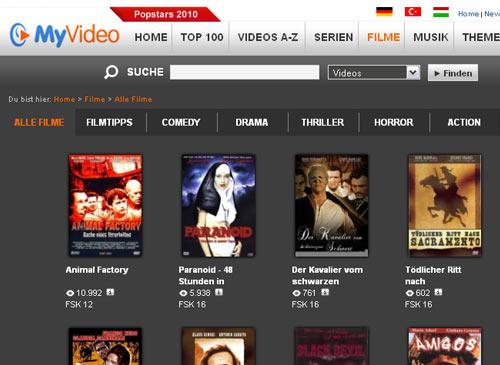Screen dimensions: 500x365
Task: Open the TOP 100 menu item
Action: pyautogui.click(x=202, y=37)
